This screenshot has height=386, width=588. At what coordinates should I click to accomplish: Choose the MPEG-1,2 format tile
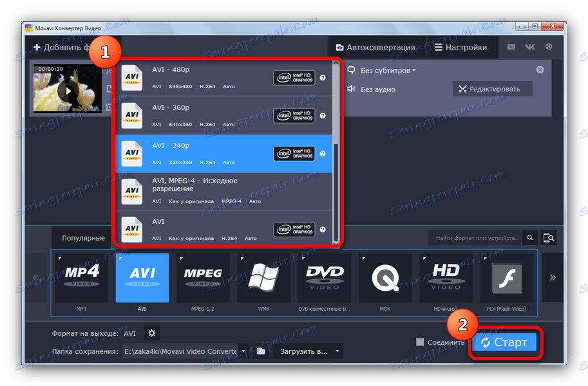[203, 278]
